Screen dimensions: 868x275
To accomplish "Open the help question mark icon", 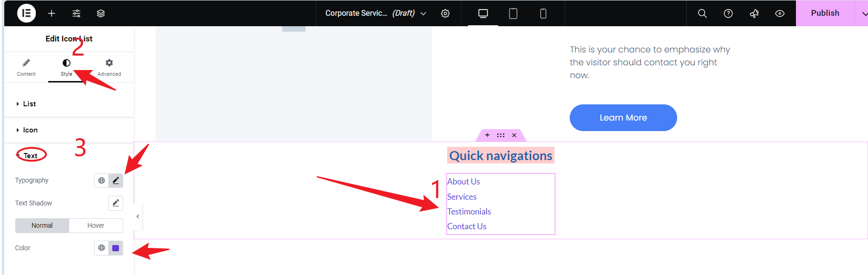I will 728,13.
